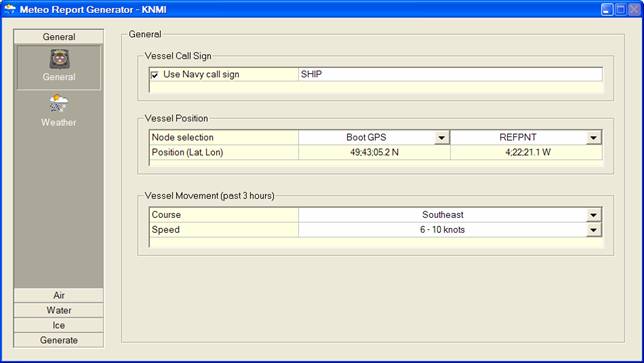The width and height of the screenshot is (644, 363).
Task: Minimize the Meteo Report Generator window
Action: point(607,9)
